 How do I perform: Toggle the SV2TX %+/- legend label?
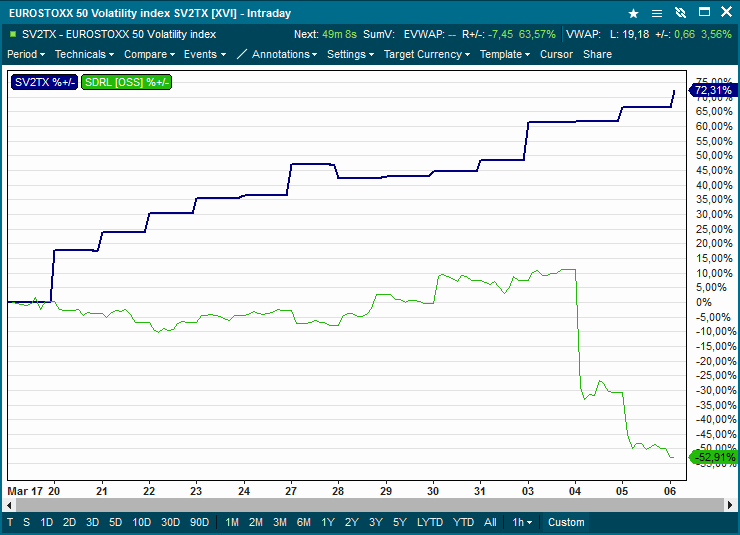point(44,82)
